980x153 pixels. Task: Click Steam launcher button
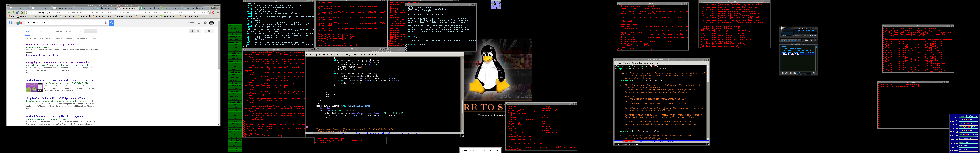click(x=235, y=48)
